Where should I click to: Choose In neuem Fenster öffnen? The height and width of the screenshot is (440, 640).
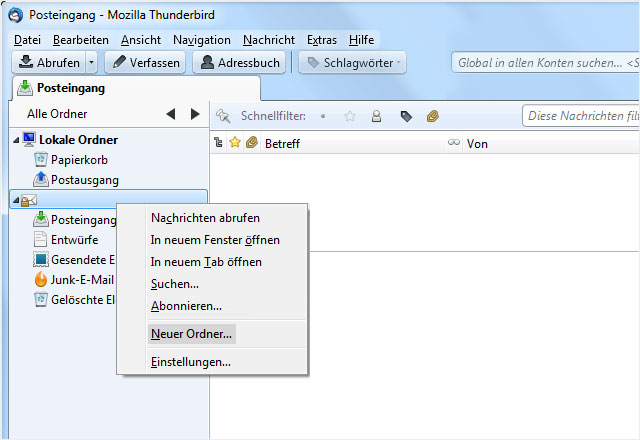pyautogui.click(x=215, y=240)
